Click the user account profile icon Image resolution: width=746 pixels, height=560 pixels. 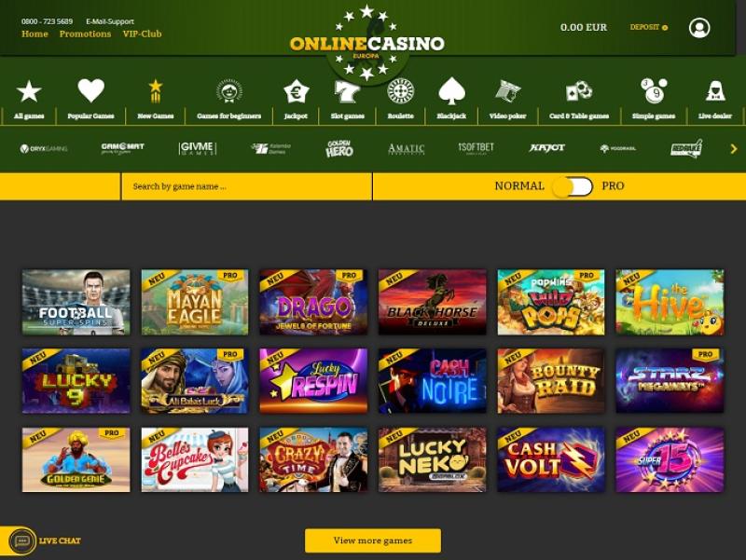click(x=699, y=28)
